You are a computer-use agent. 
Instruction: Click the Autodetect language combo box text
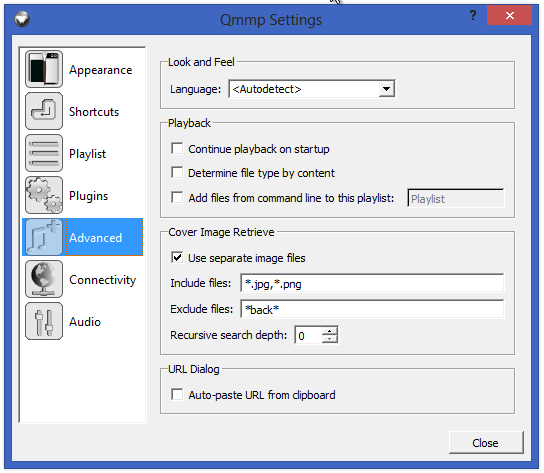[267, 89]
